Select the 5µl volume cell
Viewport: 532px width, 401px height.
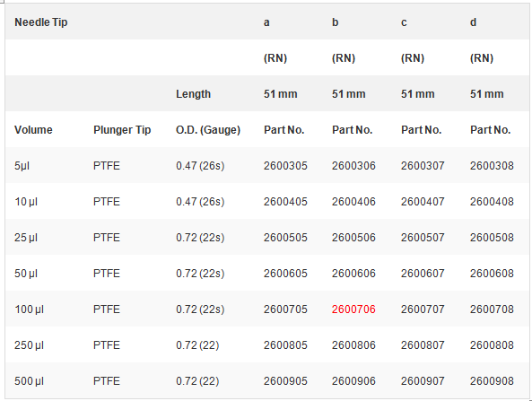tap(22, 166)
